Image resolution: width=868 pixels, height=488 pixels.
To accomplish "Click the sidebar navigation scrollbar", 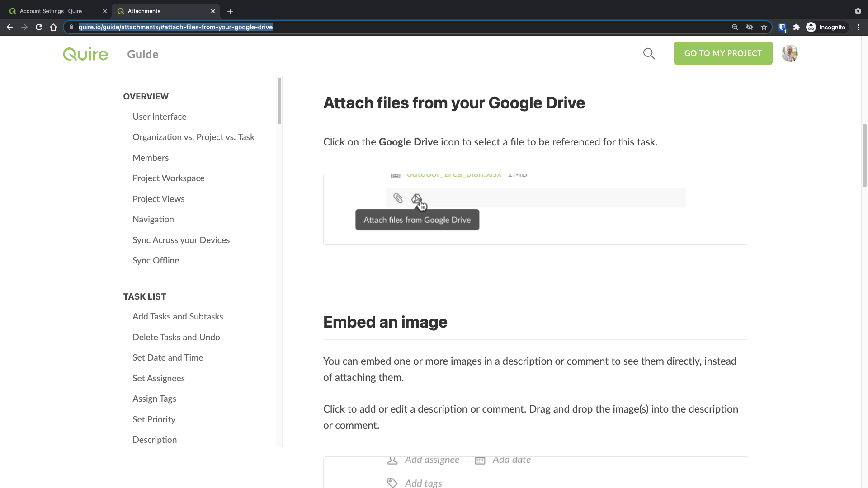I will (279, 101).
